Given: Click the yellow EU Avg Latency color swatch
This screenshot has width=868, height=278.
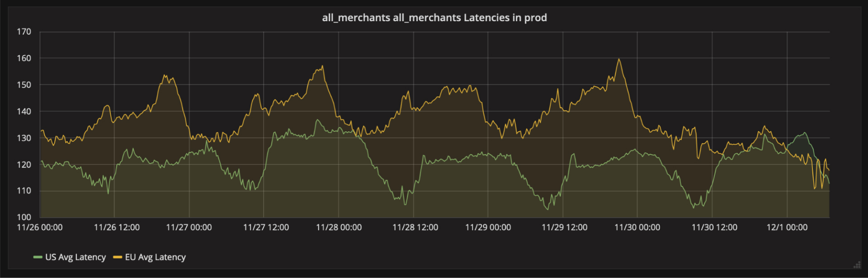Looking at the screenshot, I should [118, 257].
